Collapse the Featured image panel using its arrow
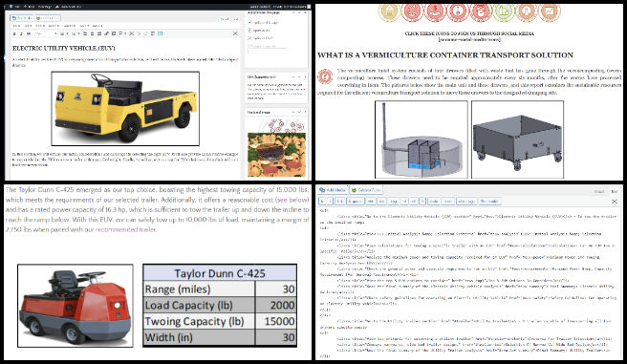 pos(305,112)
